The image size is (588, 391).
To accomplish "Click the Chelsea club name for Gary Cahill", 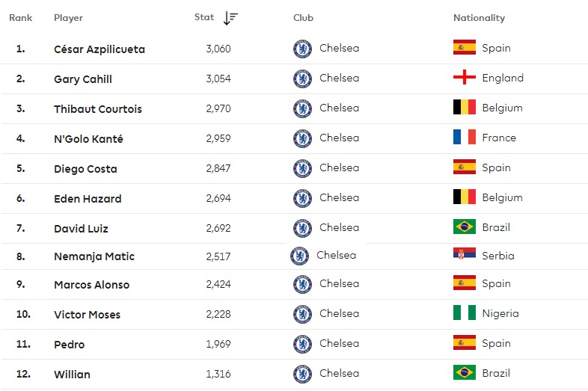I will pos(339,78).
